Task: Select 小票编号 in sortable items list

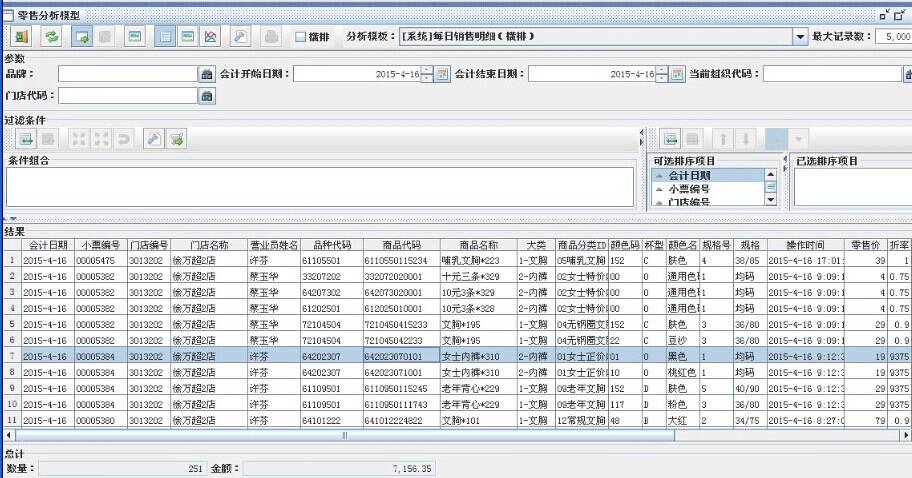Action: [x=689, y=188]
